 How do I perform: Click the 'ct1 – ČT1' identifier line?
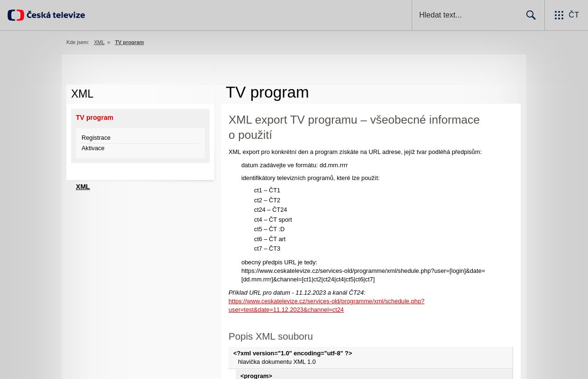click(x=267, y=190)
